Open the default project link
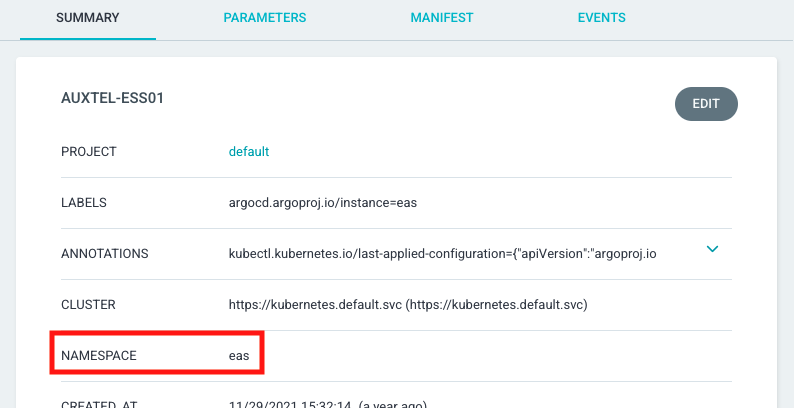The image size is (794, 408). (x=249, y=152)
